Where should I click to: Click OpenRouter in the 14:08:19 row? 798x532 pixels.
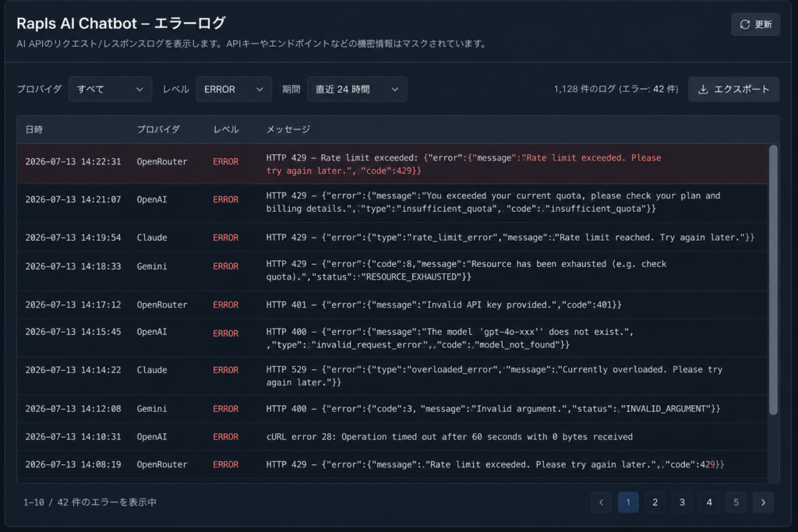162,464
